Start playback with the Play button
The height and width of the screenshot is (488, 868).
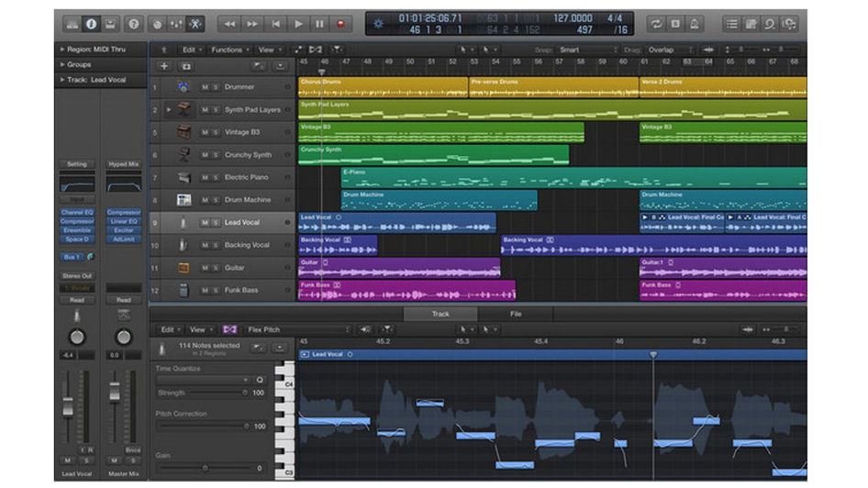[x=298, y=24]
